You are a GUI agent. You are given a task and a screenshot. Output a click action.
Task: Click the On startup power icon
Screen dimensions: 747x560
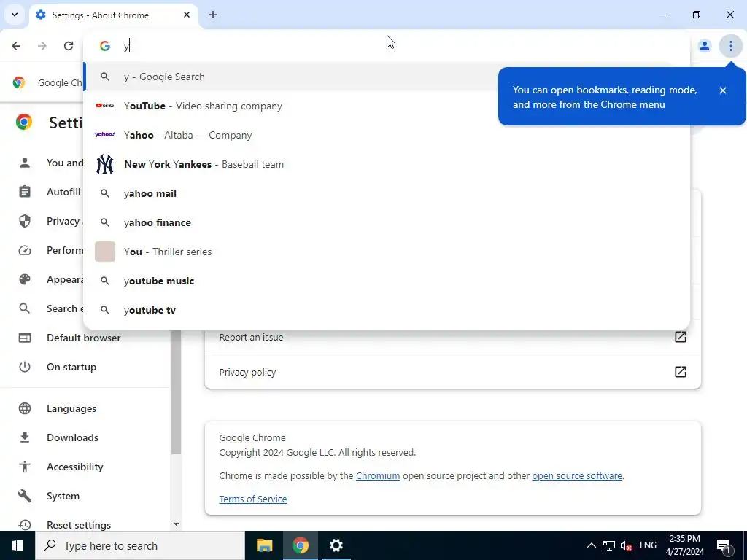25,367
